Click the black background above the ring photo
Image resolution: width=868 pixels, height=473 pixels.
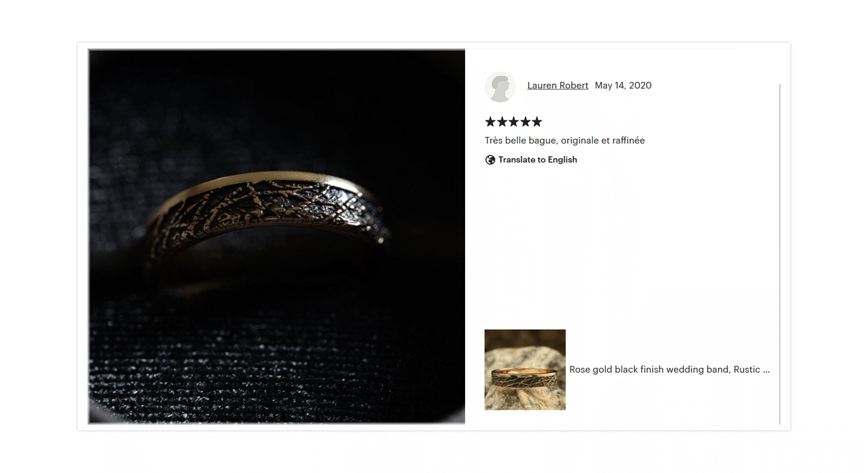[276, 101]
